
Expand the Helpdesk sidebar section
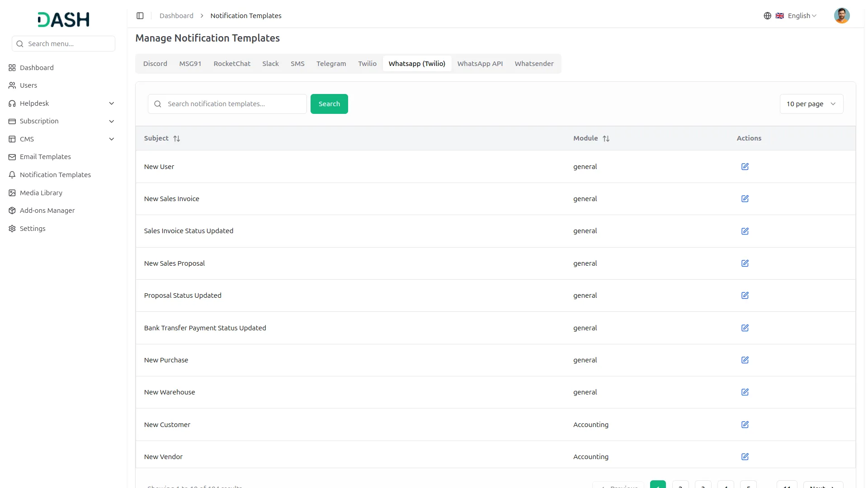click(x=111, y=103)
